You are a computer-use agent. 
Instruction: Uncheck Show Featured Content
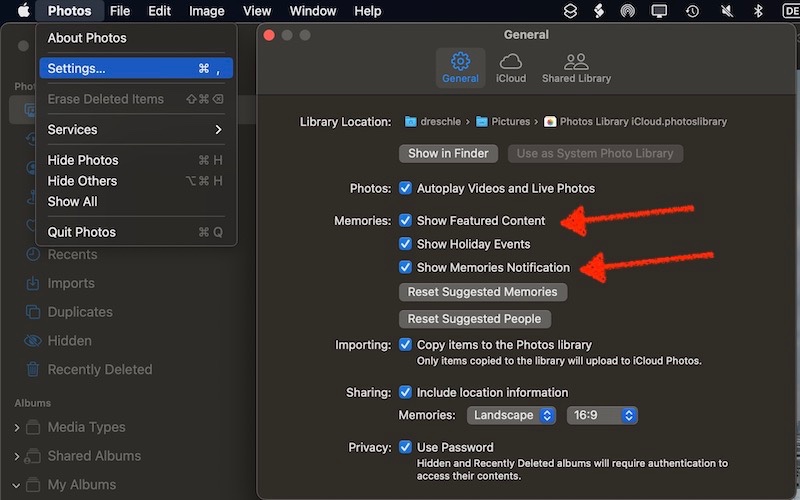(x=405, y=220)
